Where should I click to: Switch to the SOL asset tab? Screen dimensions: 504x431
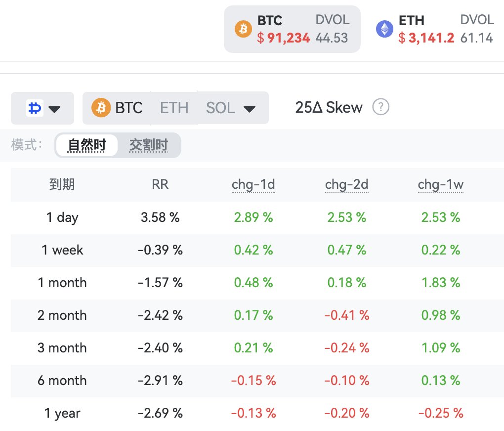pos(220,108)
